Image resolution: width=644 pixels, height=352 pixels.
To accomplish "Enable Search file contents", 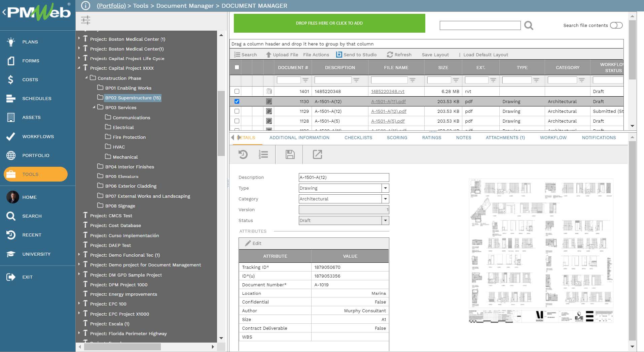I will coord(616,25).
